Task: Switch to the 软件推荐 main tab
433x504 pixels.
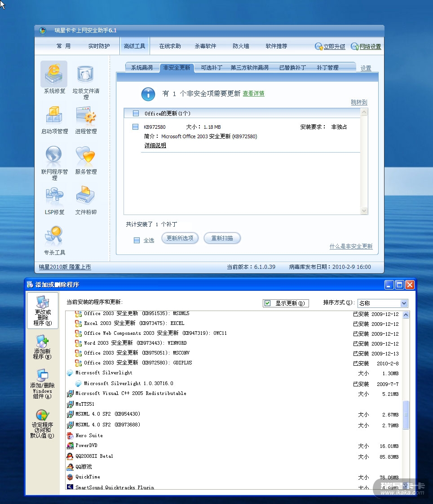Action: point(276,46)
